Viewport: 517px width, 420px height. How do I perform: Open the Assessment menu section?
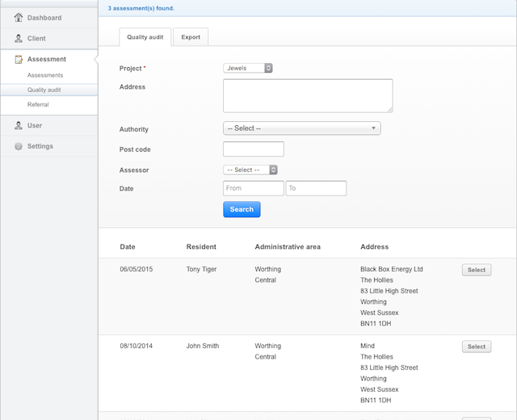pyautogui.click(x=49, y=59)
